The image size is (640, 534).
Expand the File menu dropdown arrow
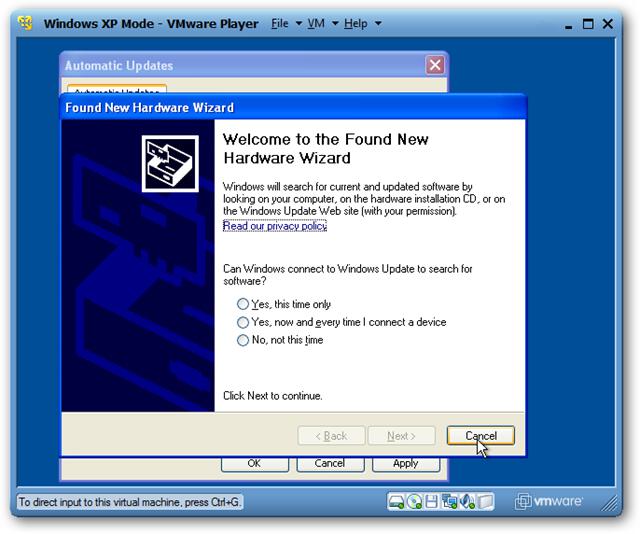(298, 24)
